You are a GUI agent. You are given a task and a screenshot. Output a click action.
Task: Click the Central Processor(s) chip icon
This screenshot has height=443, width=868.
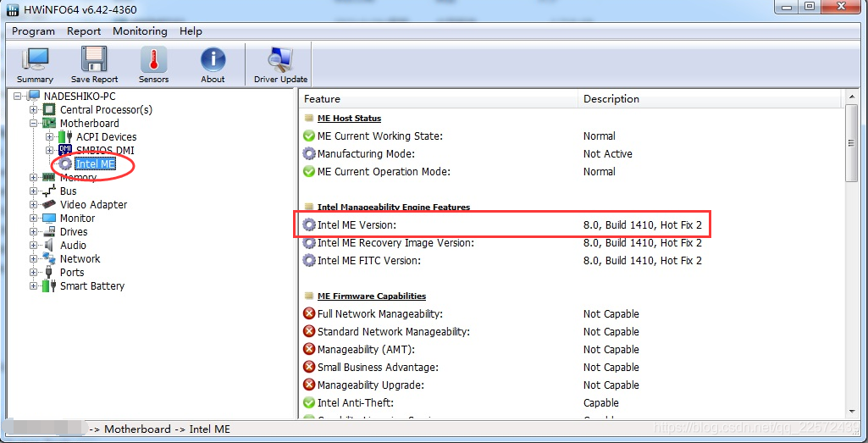tap(49, 109)
